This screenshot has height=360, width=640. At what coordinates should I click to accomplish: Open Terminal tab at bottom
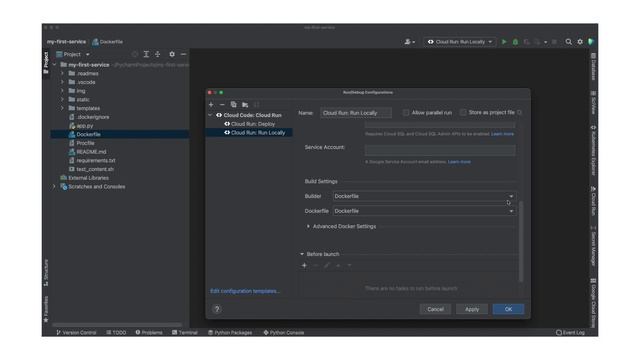(185, 333)
